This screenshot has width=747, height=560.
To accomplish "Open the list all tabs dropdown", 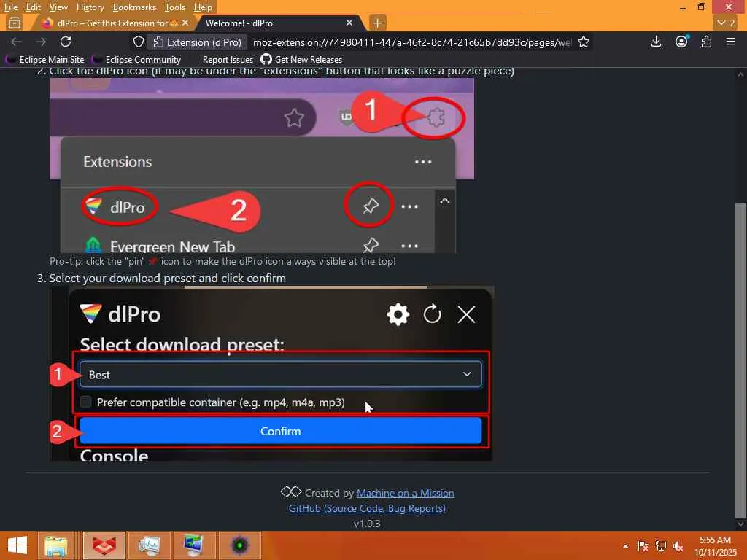I will point(726,23).
